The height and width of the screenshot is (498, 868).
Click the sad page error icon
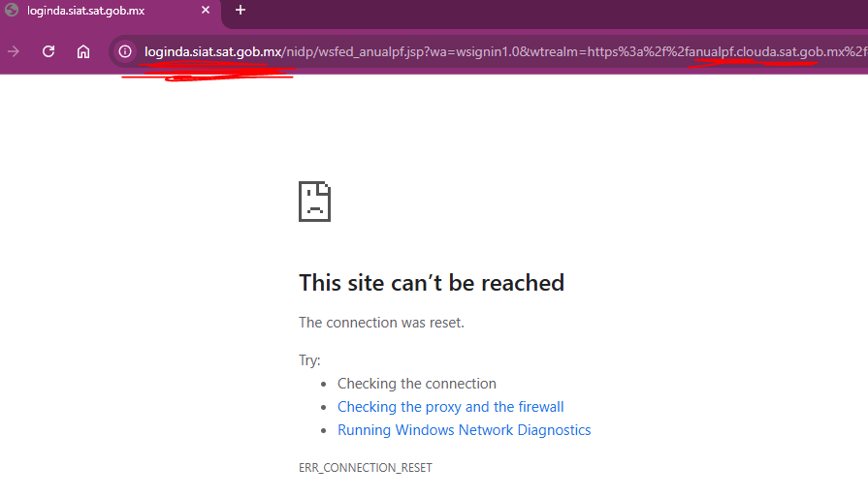314,202
